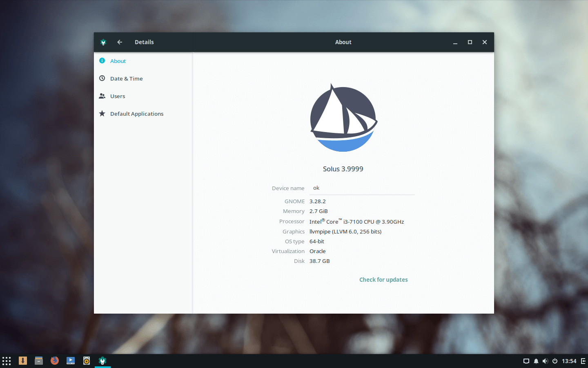
Task: Launch the software installer icon in taskbar
Action: [23, 361]
